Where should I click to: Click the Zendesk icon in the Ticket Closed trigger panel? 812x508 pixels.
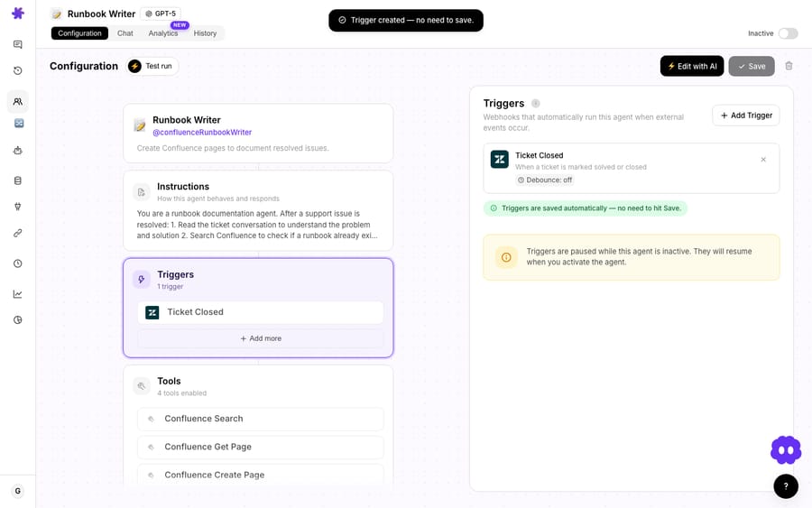[499, 160]
